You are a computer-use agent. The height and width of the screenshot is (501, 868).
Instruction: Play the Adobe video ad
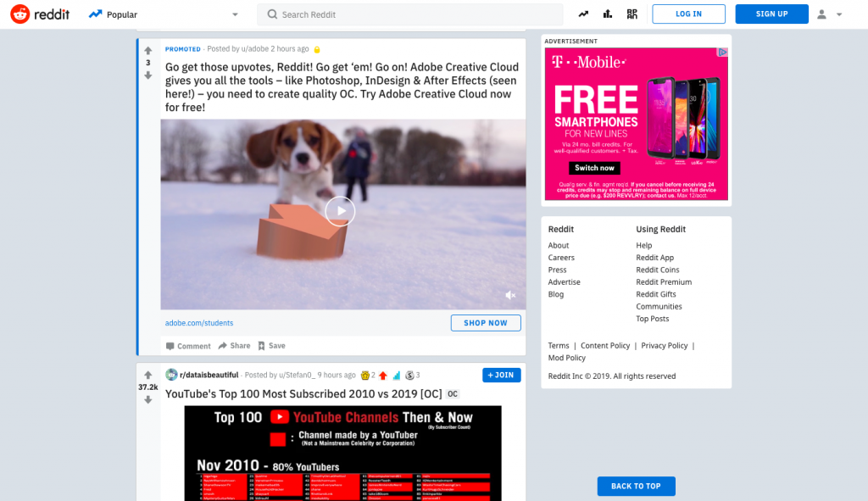340,211
